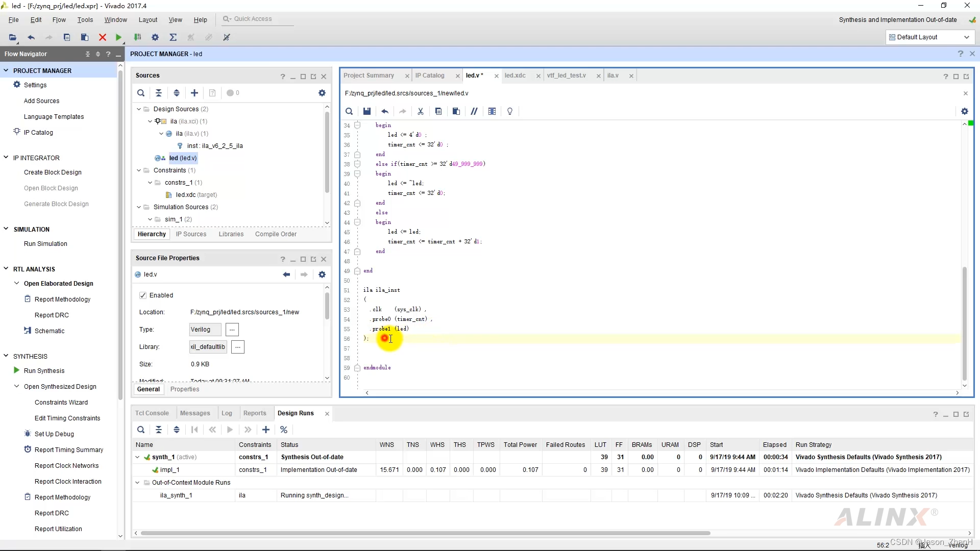This screenshot has width=980, height=551.
Task: Click Run Synthesis in the Flow Navigator
Action: click(x=44, y=370)
